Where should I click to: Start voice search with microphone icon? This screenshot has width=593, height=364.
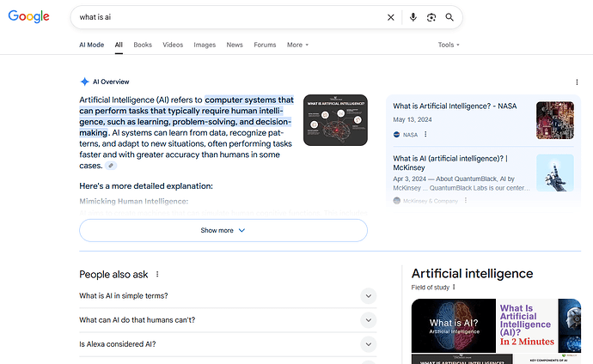coord(413,17)
